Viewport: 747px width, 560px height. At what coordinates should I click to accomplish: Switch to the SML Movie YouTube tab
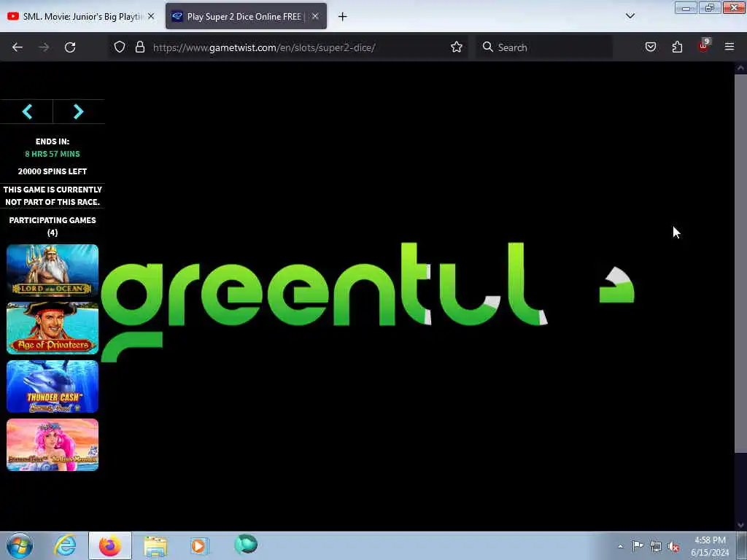point(81,16)
